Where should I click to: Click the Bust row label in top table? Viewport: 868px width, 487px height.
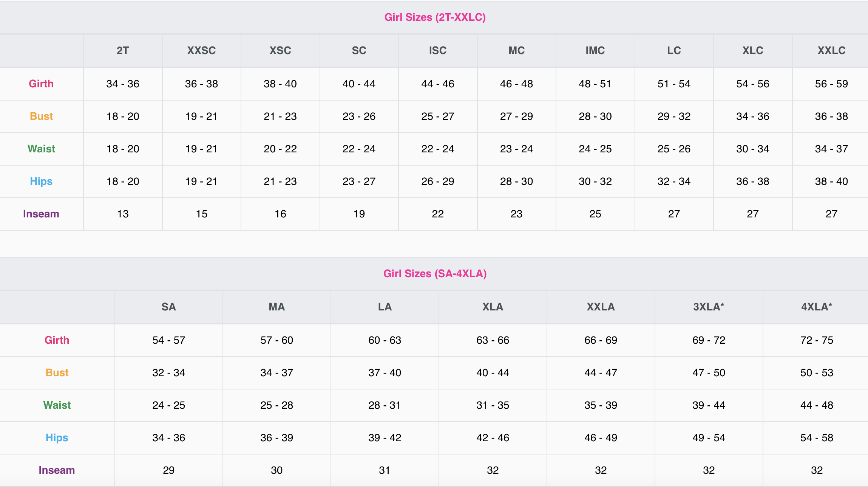click(x=41, y=116)
